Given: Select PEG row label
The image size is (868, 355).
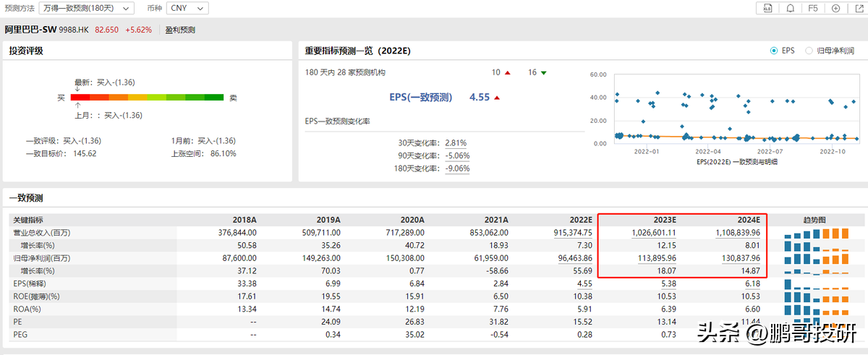Looking at the screenshot, I should coord(20,333).
